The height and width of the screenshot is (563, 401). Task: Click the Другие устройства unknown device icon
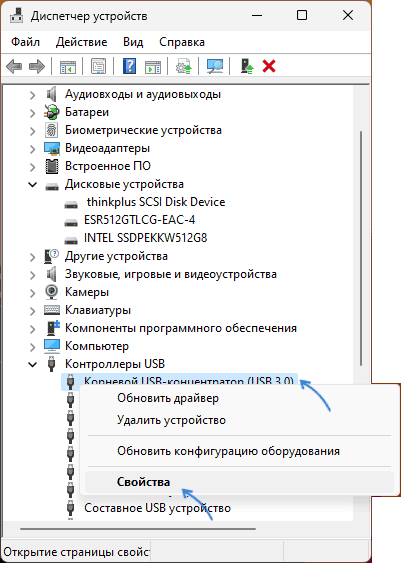click(52, 256)
